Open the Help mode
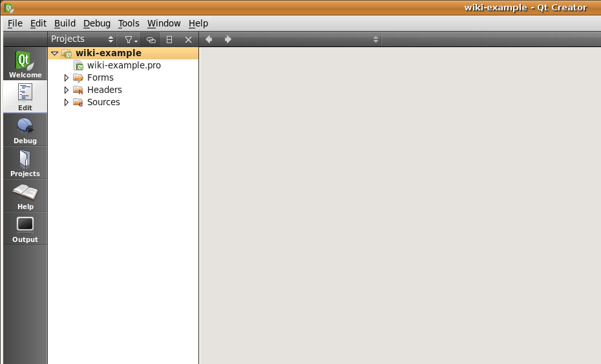Image resolution: width=601 pixels, height=364 pixels. pyautogui.click(x=25, y=196)
